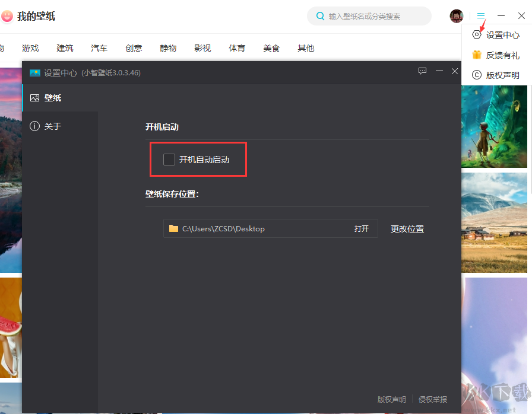Screen dimensions: 532x414
Task: Switch to the 美食 category tab
Action: pos(271,48)
